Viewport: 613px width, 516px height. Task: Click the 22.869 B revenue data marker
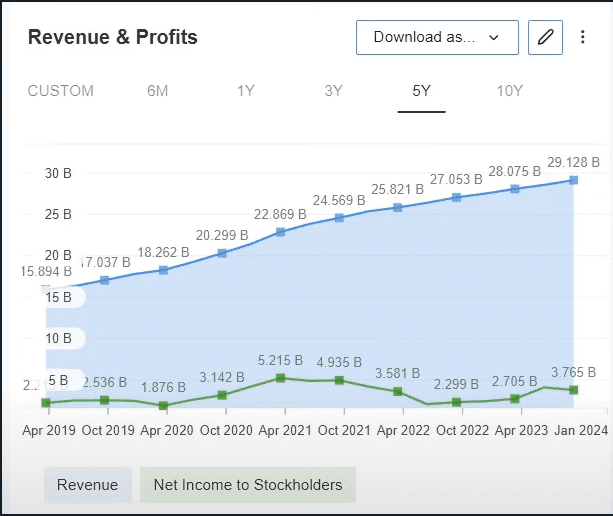point(281,232)
